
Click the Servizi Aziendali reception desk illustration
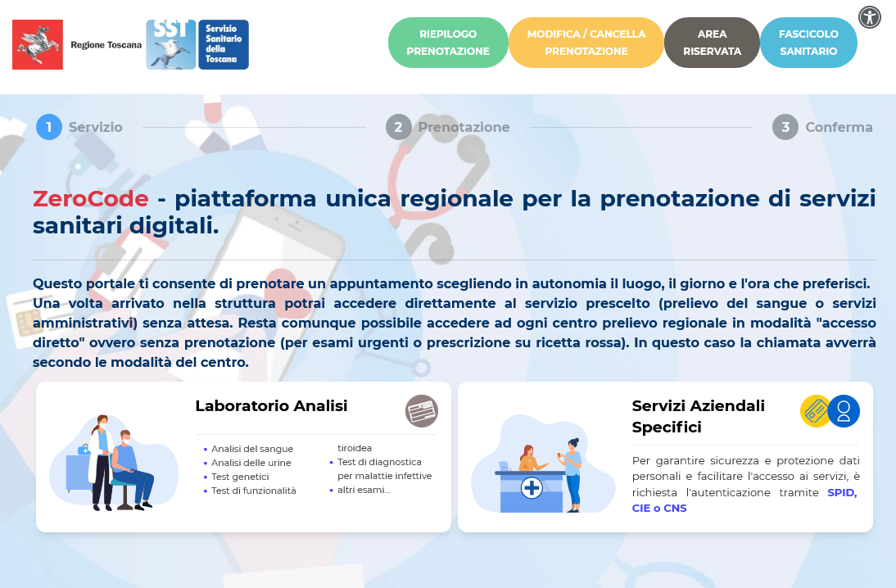tap(543, 464)
